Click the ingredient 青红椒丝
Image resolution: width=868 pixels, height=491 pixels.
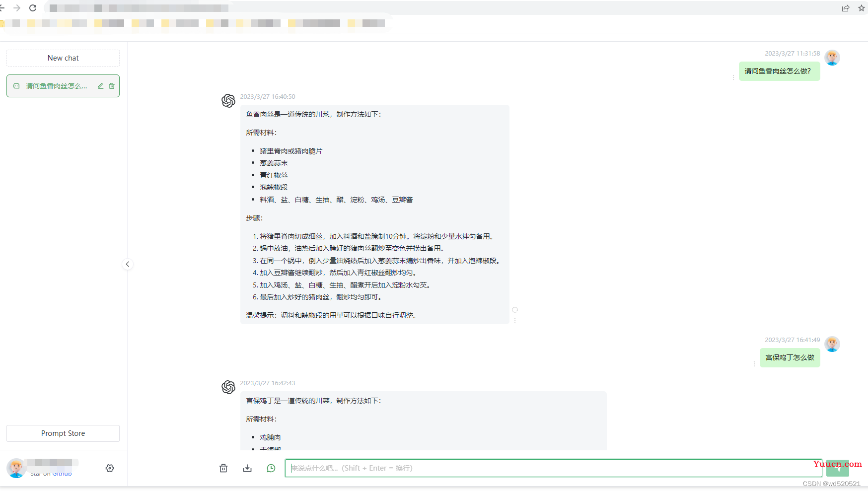pyautogui.click(x=274, y=175)
